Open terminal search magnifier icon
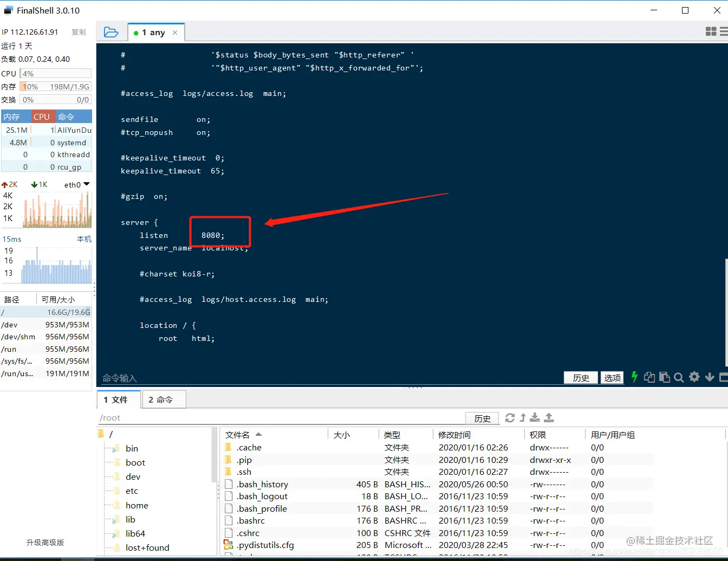The height and width of the screenshot is (561, 728). tap(679, 377)
